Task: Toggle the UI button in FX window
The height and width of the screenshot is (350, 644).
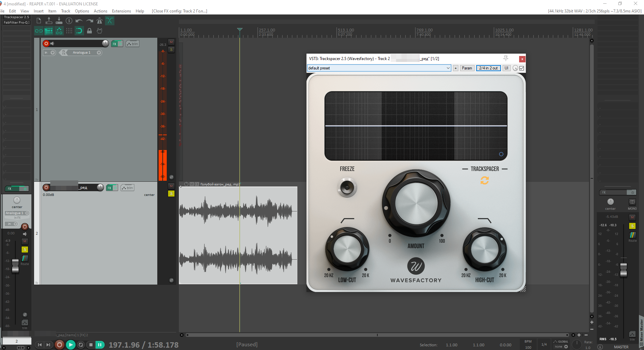Action: pos(506,68)
